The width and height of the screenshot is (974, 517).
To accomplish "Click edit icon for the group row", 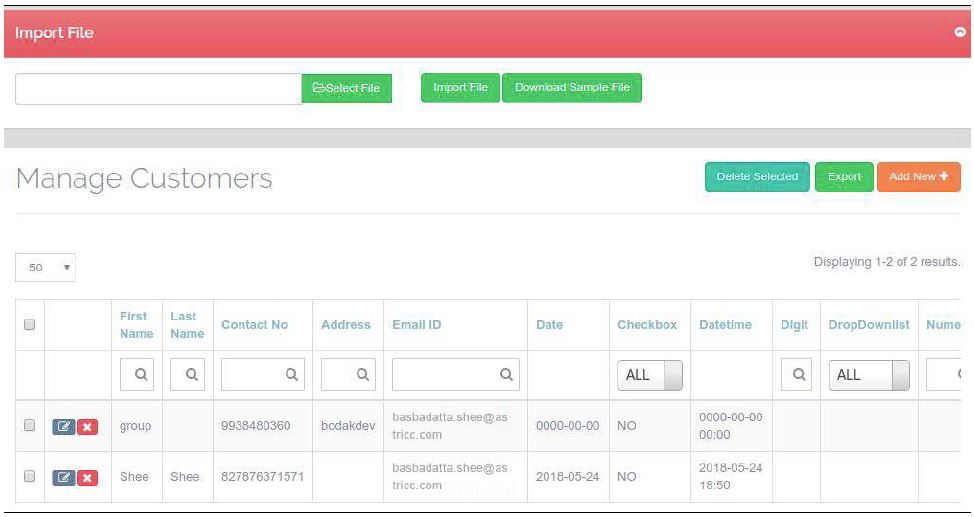I will click(x=62, y=426).
